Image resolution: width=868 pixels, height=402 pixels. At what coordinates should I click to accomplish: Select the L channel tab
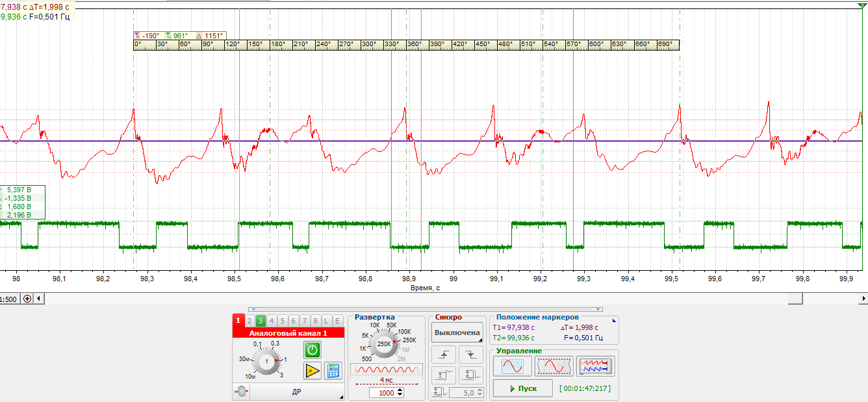(x=327, y=320)
